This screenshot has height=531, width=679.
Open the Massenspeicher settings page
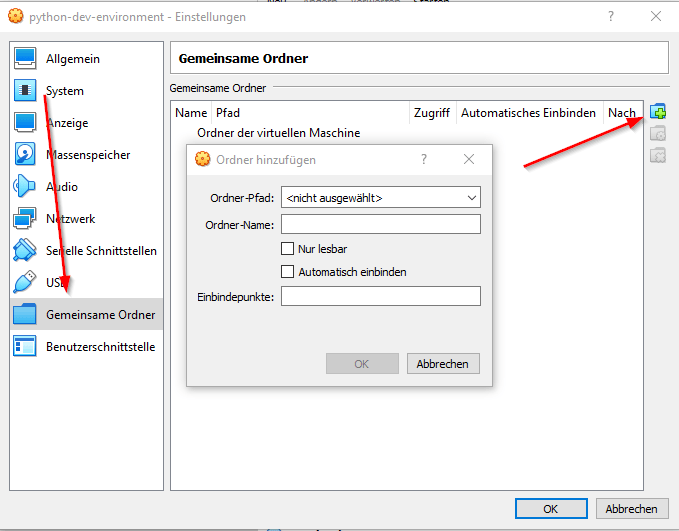[x=88, y=155]
